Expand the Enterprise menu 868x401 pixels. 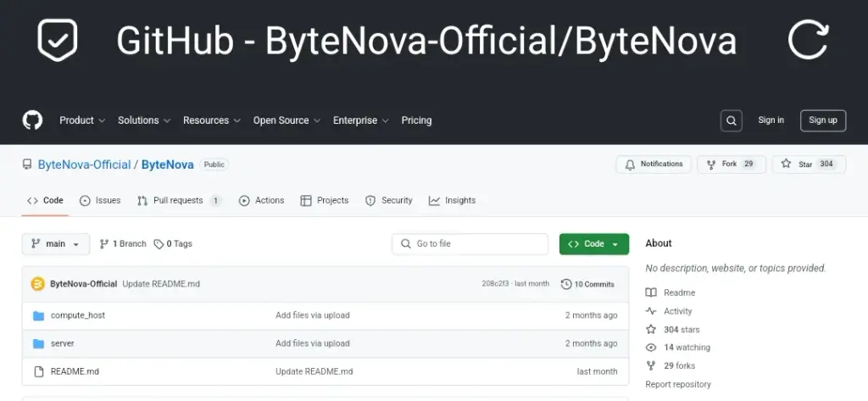(361, 120)
